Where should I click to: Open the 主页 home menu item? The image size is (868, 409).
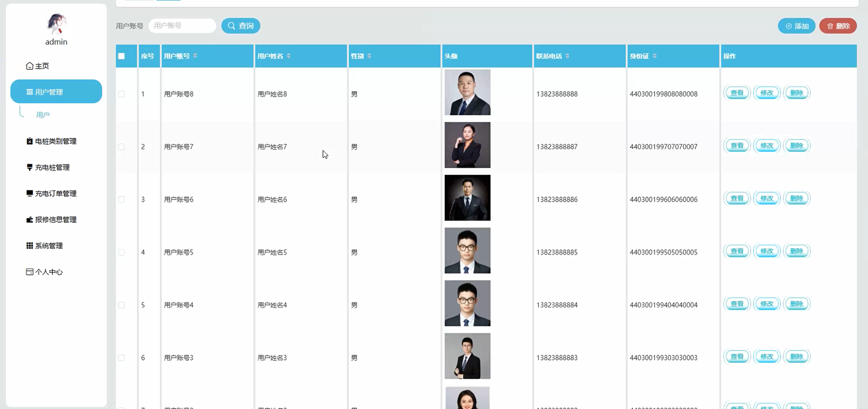(38, 66)
